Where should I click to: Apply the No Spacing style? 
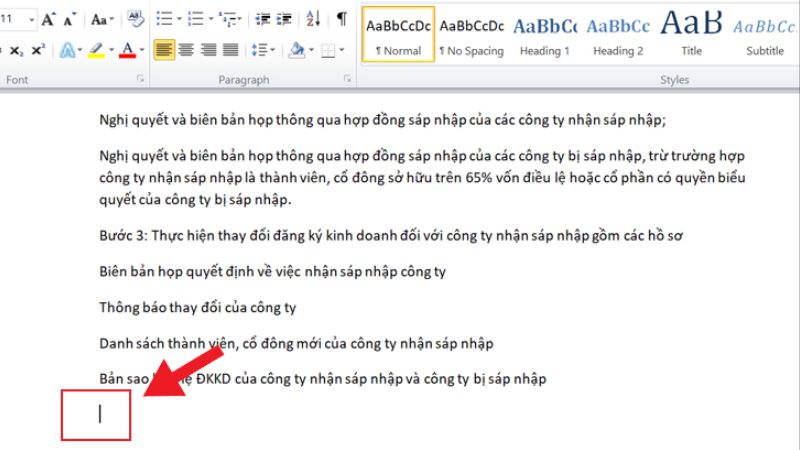[x=471, y=34]
